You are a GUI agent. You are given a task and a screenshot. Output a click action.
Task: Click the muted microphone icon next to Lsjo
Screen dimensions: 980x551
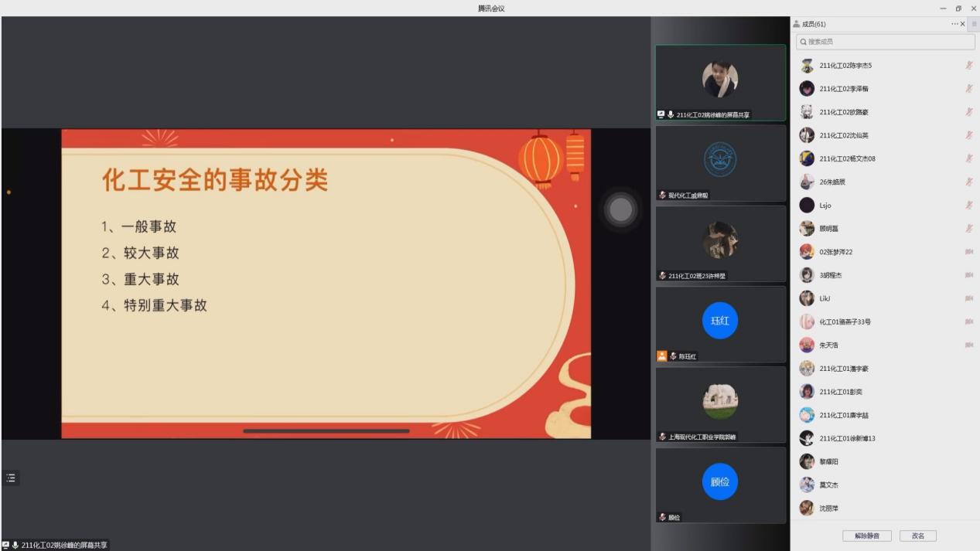coord(968,206)
